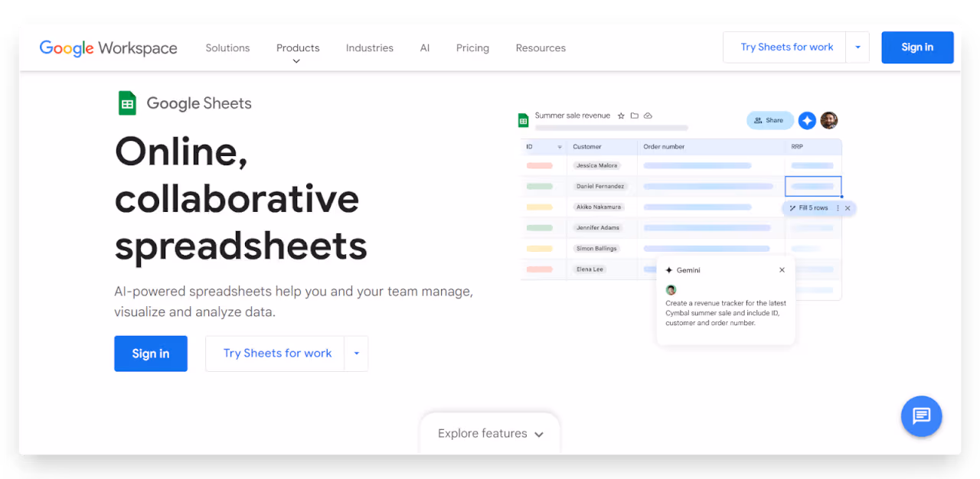Image resolution: width=980 pixels, height=479 pixels.
Task: Close the Gemini prompt card
Action: [782, 270]
